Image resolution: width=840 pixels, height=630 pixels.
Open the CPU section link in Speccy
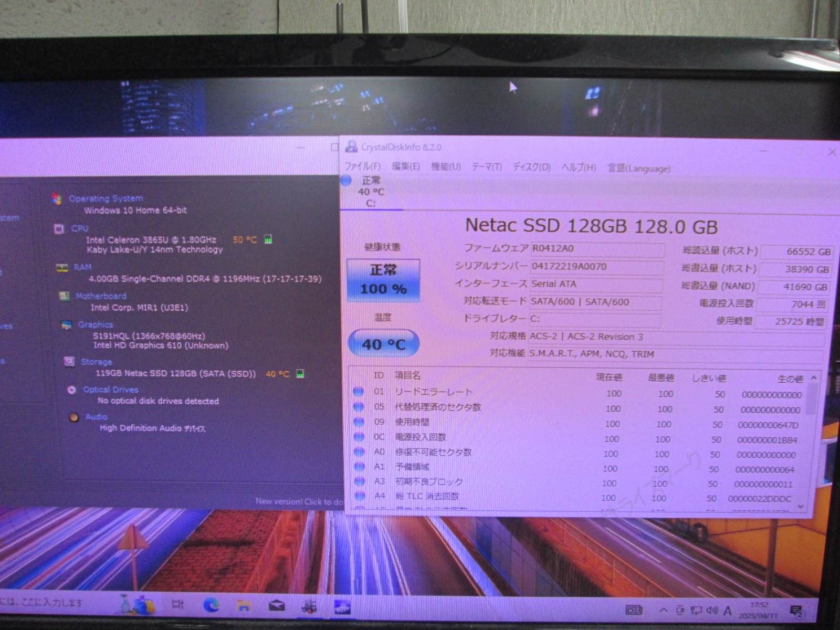(x=80, y=228)
